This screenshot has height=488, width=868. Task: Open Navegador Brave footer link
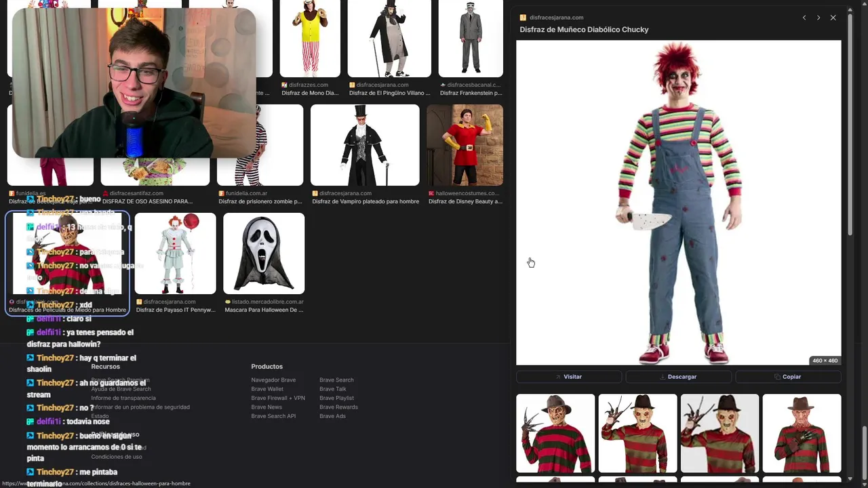point(273,380)
